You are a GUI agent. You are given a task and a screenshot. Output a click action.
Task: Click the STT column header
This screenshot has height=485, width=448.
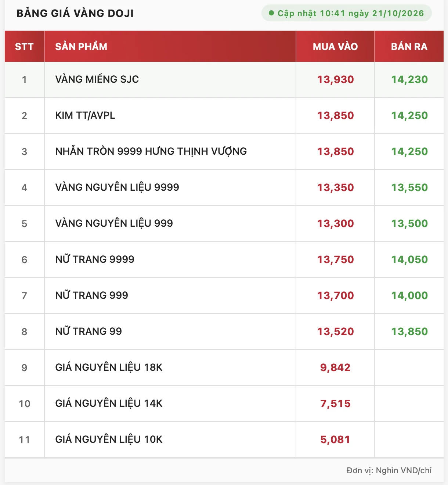[24, 47]
